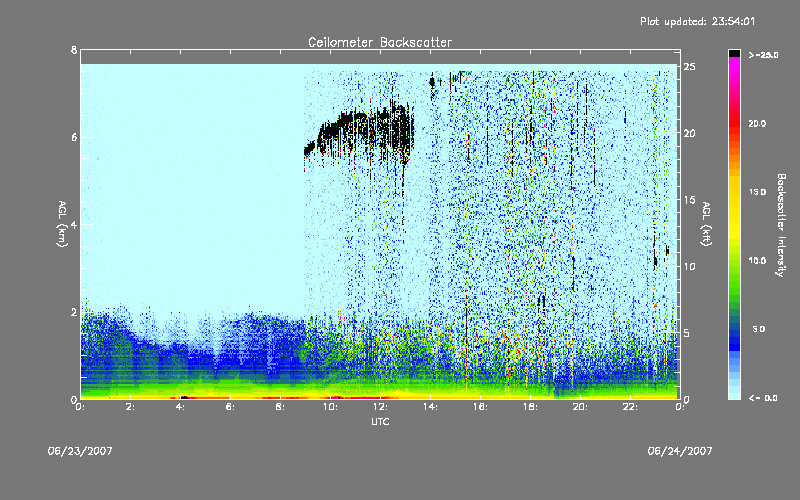Image resolution: width=800 pixels, height=500 pixels.
Task: Click the '6:' UTC hour tick label
Action: click(x=231, y=407)
